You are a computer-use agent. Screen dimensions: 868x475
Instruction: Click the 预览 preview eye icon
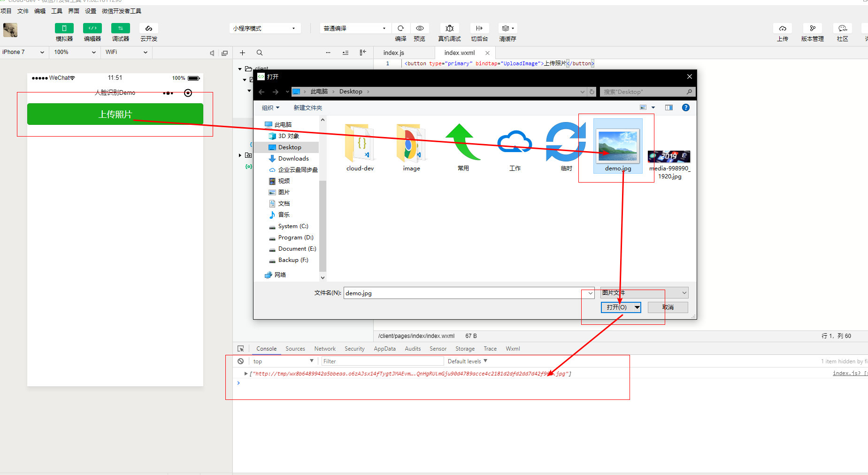point(420,29)
